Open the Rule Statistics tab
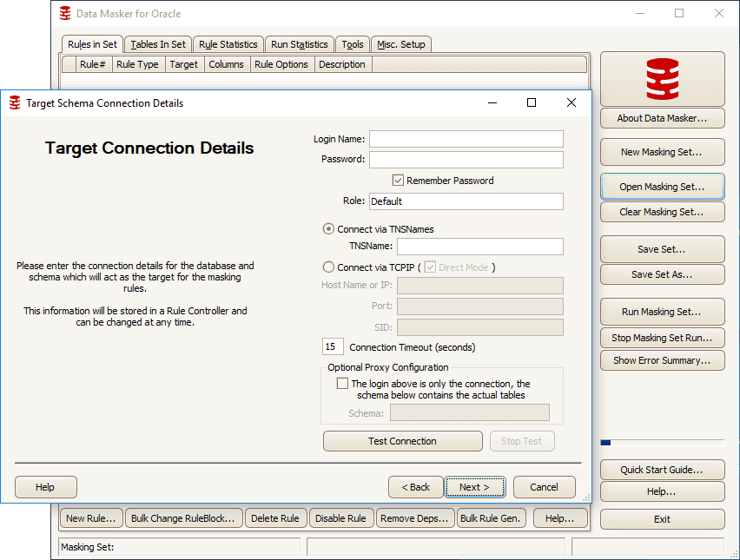The width and height of the screenshot is (740, 560). pos(228,44)
